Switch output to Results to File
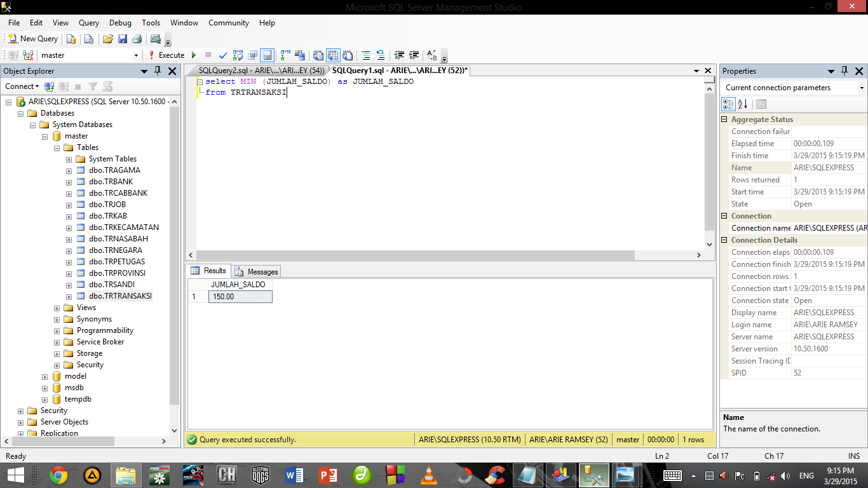The width and height of the screenshot is (868, 488). point(348,55)
